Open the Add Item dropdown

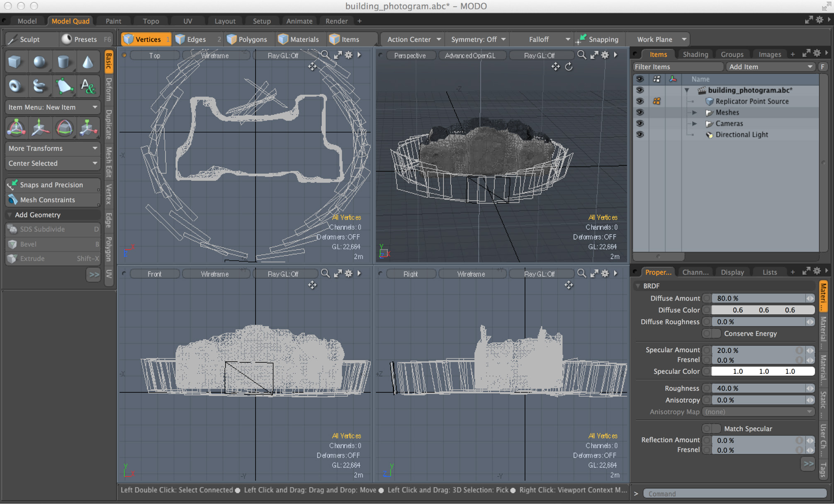point(771,67)
